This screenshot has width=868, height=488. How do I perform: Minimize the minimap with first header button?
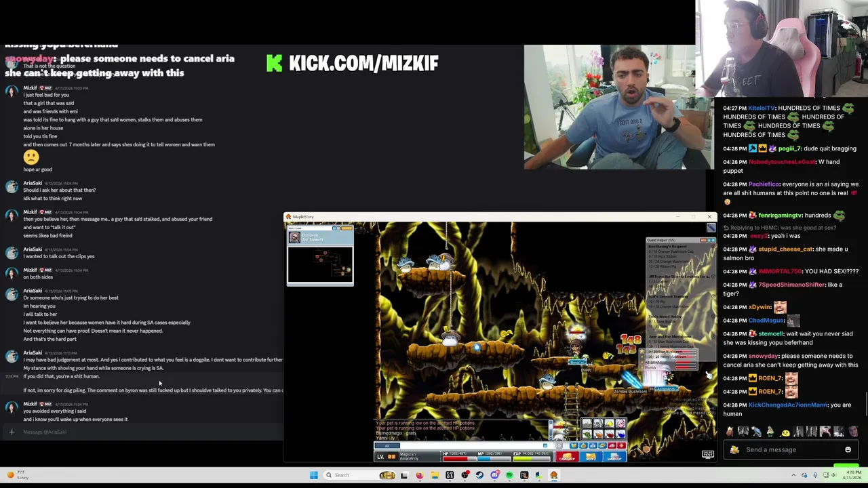click(x=334, y=228)
